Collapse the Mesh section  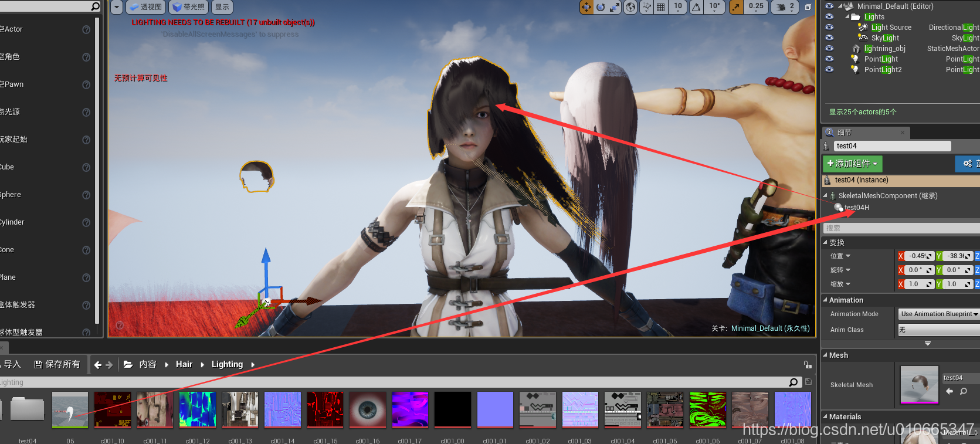click(825, 355)
